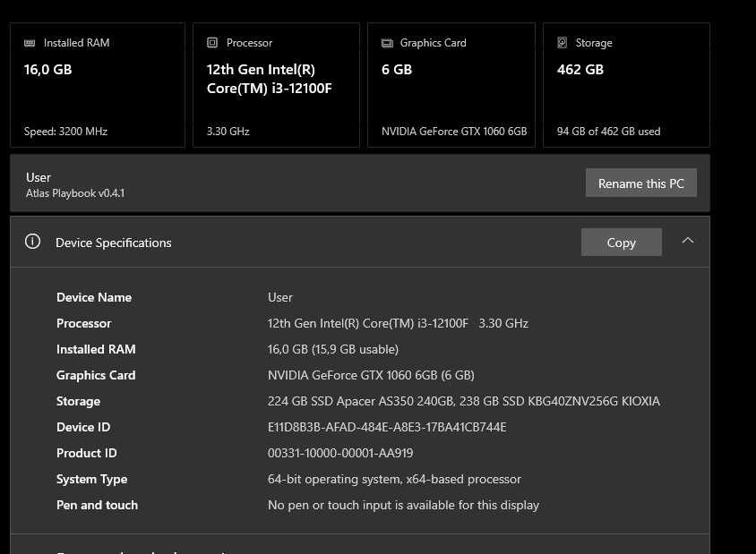Click the Installed RAM memory icon
Image resolution: width=756 pixels, height=554 pixels.
[x=30, y=43]
